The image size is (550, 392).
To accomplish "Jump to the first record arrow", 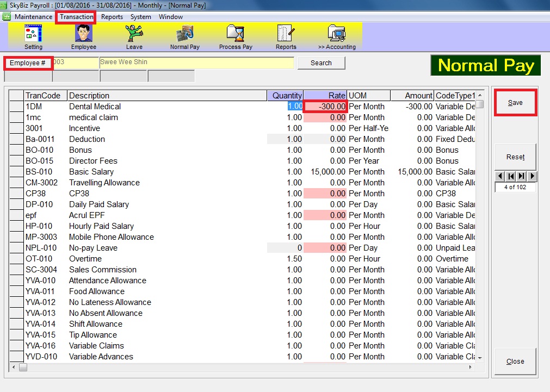I will (x=510, y=176).
